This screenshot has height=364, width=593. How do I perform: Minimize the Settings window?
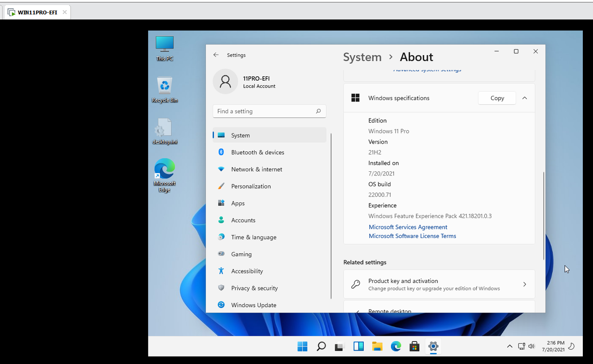pos(497,51)
